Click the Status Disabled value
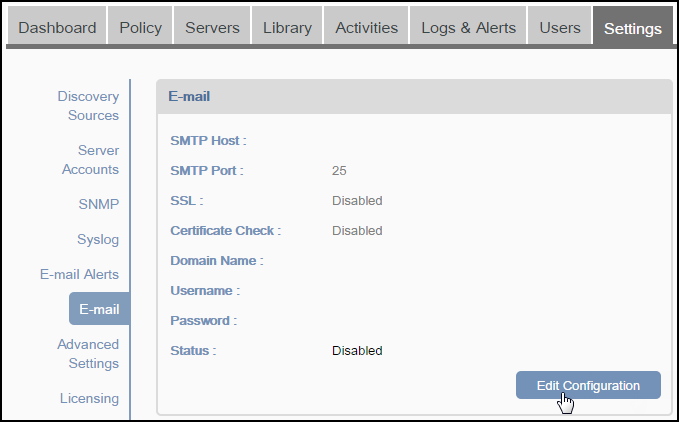The width and height of the screenshot is (679, 422). (357, 351)
